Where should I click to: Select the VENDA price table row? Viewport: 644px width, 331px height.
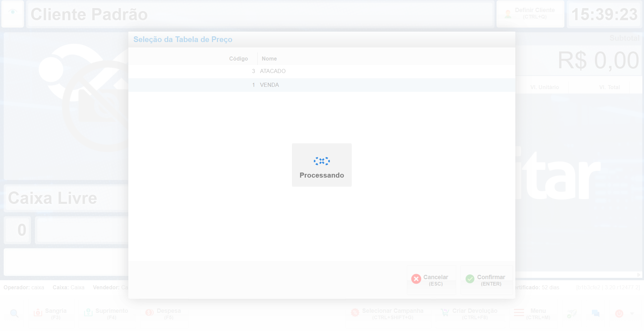click(x=269, y=85)
